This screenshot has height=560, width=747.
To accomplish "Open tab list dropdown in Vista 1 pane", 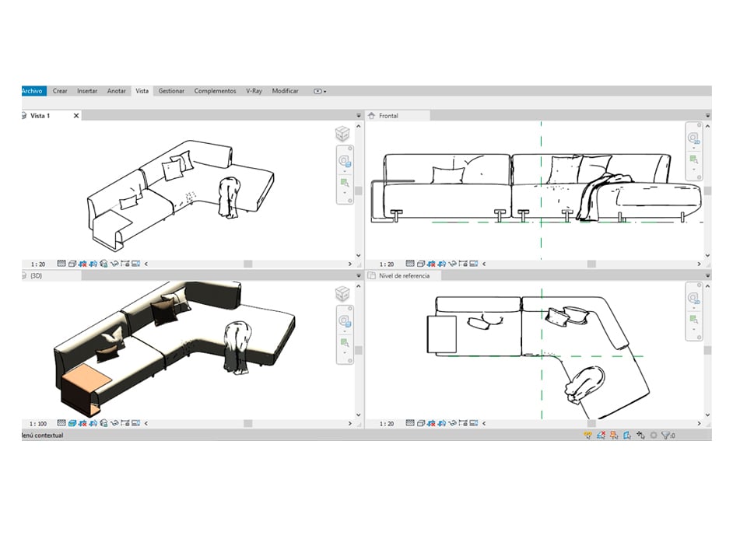I will click(359, 116).
